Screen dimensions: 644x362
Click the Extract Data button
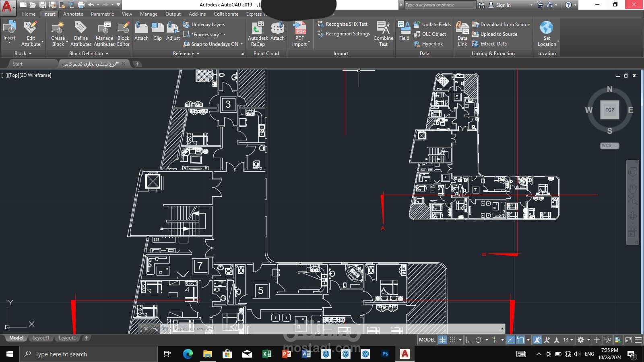[489, 44]
